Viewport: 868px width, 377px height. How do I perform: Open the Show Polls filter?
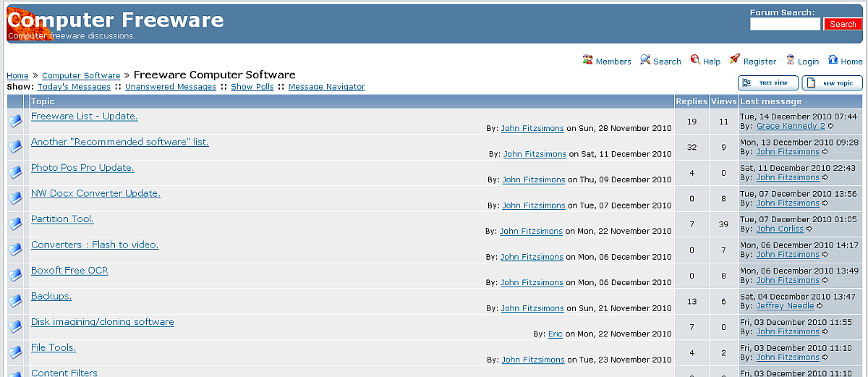[x=252, y=87]
